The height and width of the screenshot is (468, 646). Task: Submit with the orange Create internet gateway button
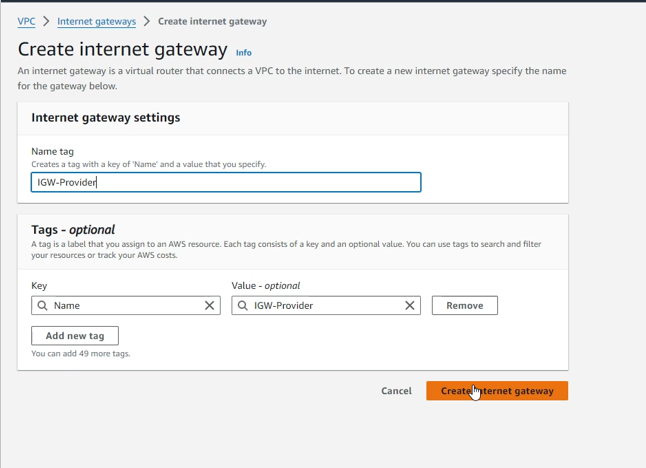click(x=497, y=391)
